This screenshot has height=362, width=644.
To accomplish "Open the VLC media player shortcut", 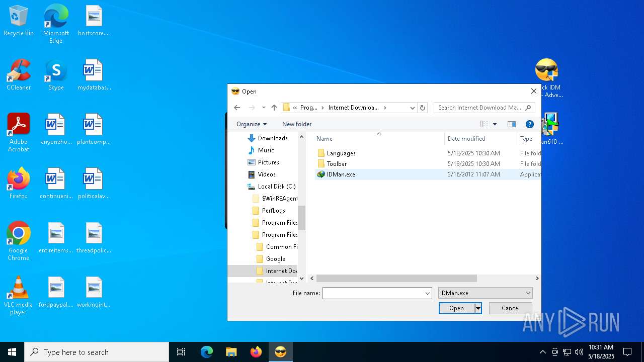I will 19,296.
